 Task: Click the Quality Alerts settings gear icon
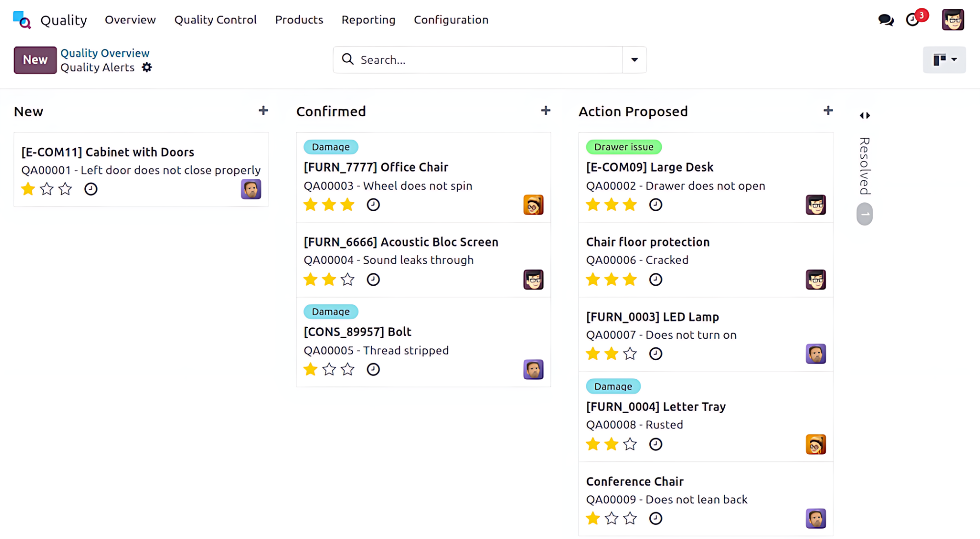pyautogui.click(x=147, y=68)
